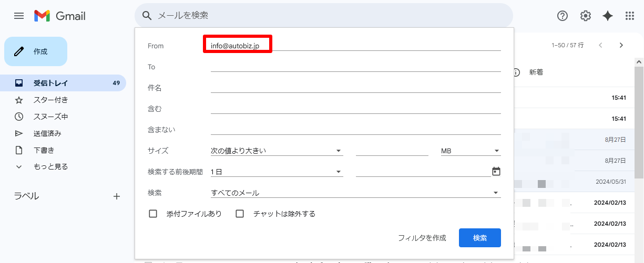644x263 pixels.
Task: Check the チャットは除外する checkbox
Action: pyautogui.click(x=240, y=214)
